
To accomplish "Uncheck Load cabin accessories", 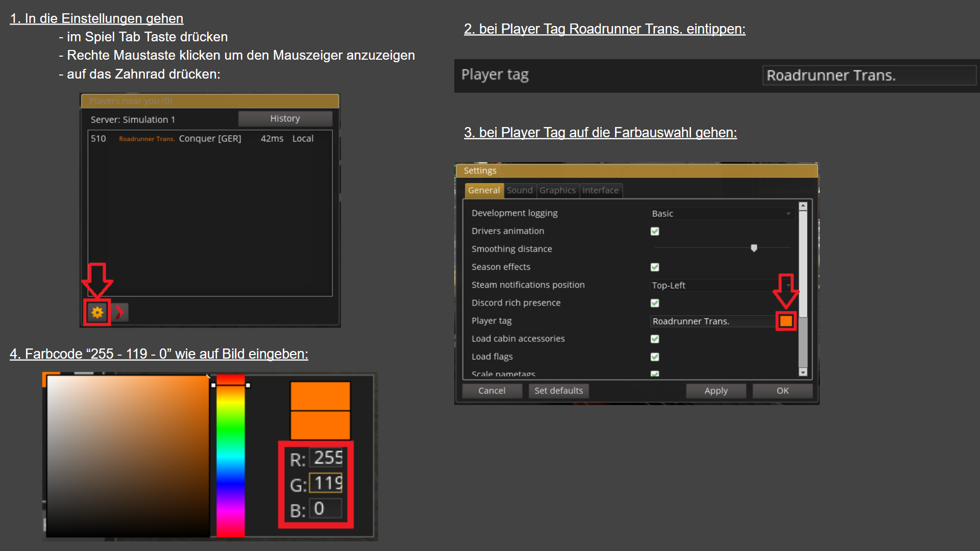I will coord(655,339).
